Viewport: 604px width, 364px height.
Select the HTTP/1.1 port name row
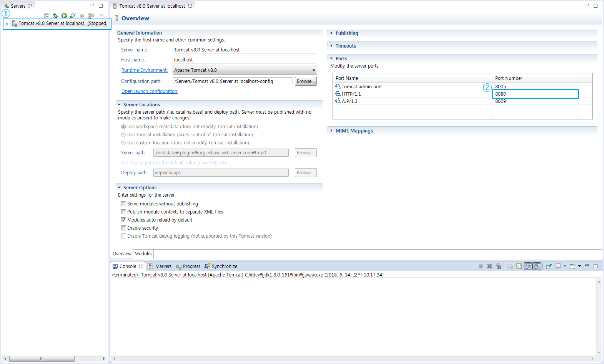pos(351,94)
